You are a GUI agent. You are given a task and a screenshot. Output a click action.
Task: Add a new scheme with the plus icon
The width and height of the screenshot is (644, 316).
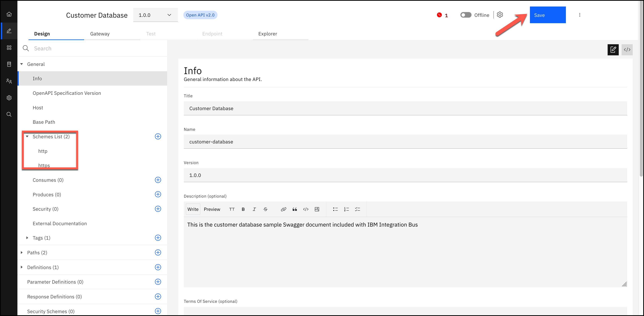point(158,136)
